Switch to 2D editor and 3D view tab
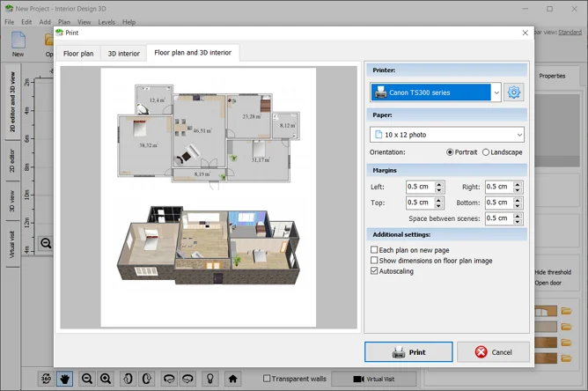The width and height of the screenshot is (588, 391). (12, 101)
